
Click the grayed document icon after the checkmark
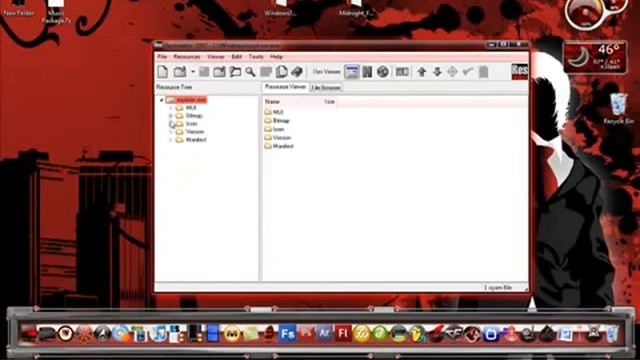click(483, 72)
